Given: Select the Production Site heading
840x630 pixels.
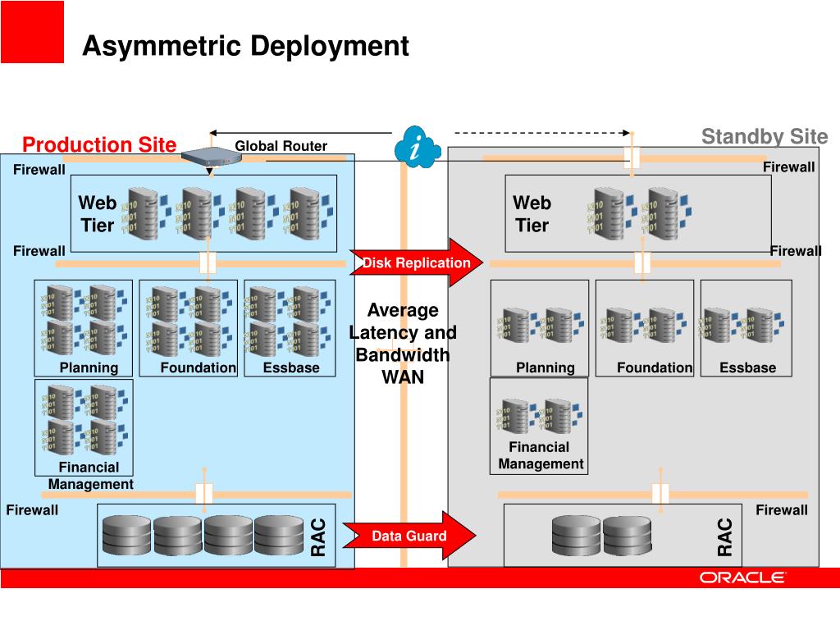Looking at the screenshot, I should tap(99, 144).
